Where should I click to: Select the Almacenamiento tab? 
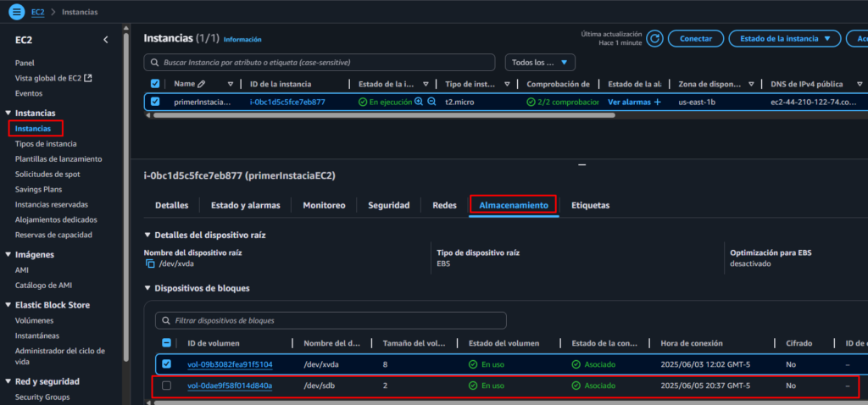(513, 205)
